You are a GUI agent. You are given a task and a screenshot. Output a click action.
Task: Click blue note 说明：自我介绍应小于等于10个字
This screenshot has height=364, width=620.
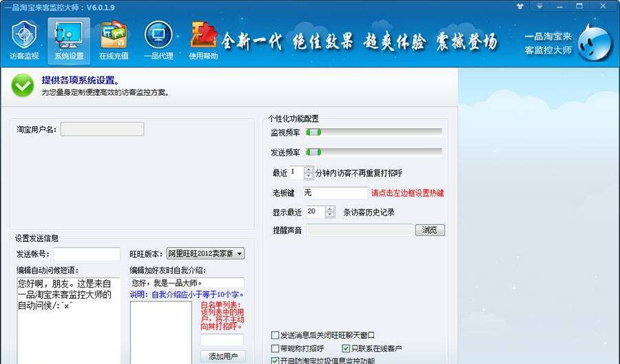[x=187, y=295]
